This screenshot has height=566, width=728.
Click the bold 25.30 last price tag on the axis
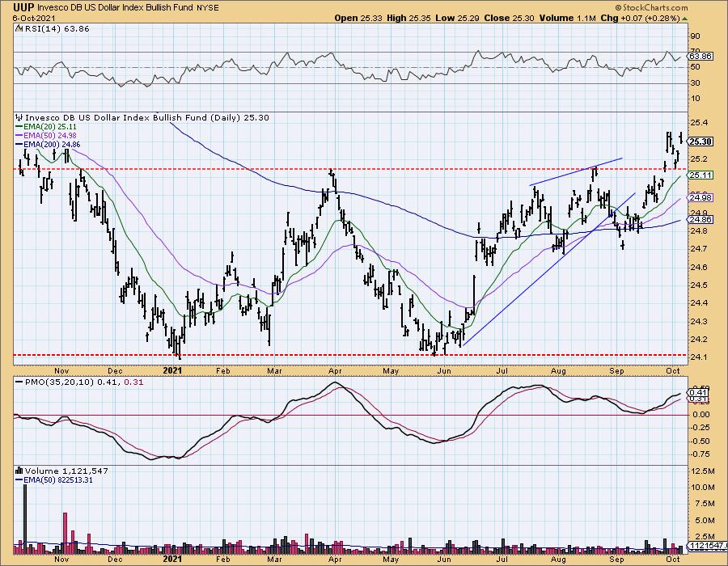coord(700,142)
